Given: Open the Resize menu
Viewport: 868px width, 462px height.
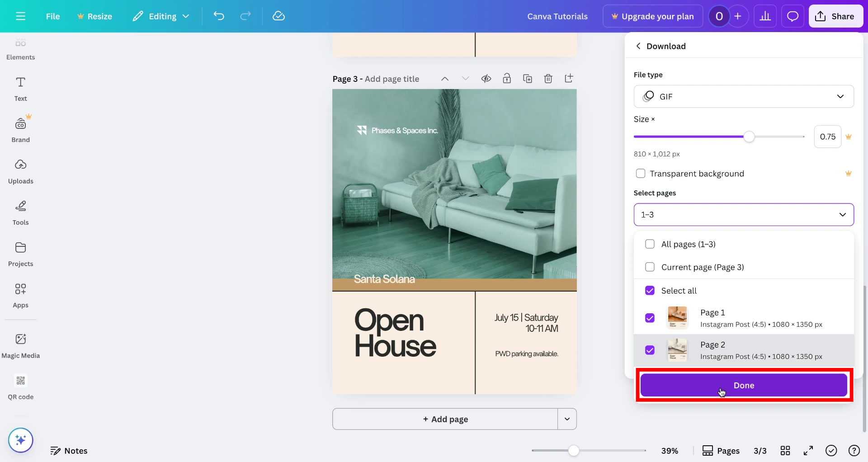Looking at the screenshot, I should [x=94, y=16].
